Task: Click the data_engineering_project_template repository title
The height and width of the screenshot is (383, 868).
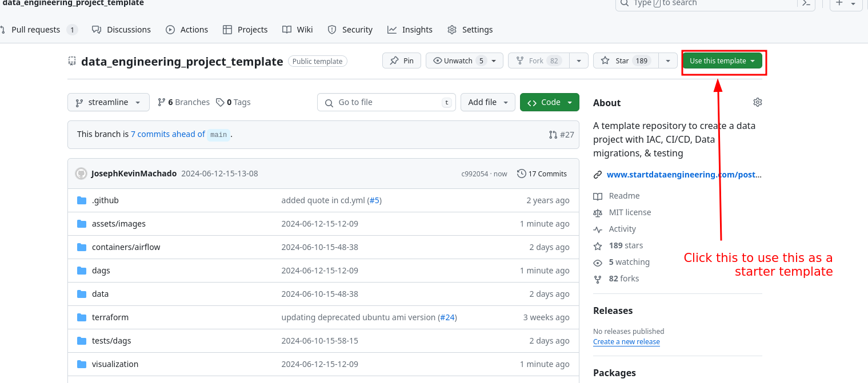Action: [182, 62]
